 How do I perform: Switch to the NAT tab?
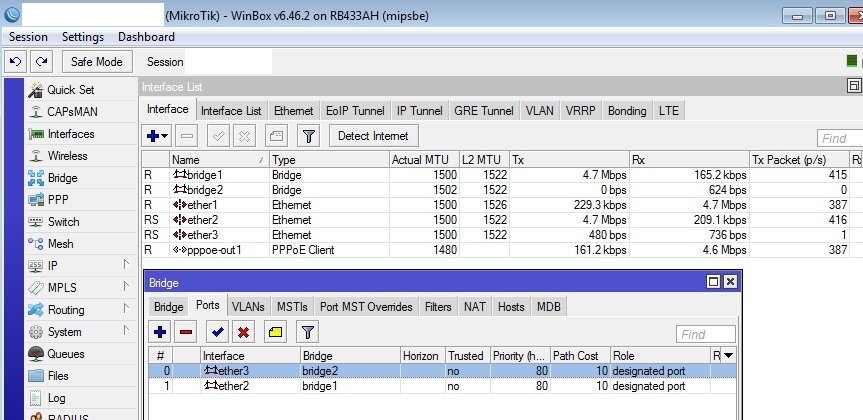[474, 307]
